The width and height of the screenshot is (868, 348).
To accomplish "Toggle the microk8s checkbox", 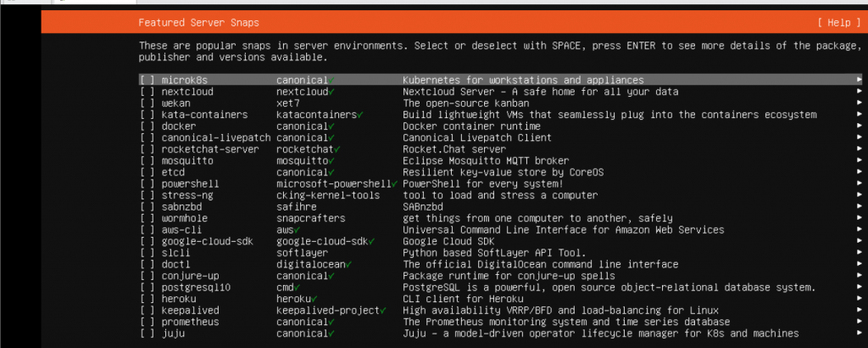I will 147,81.
